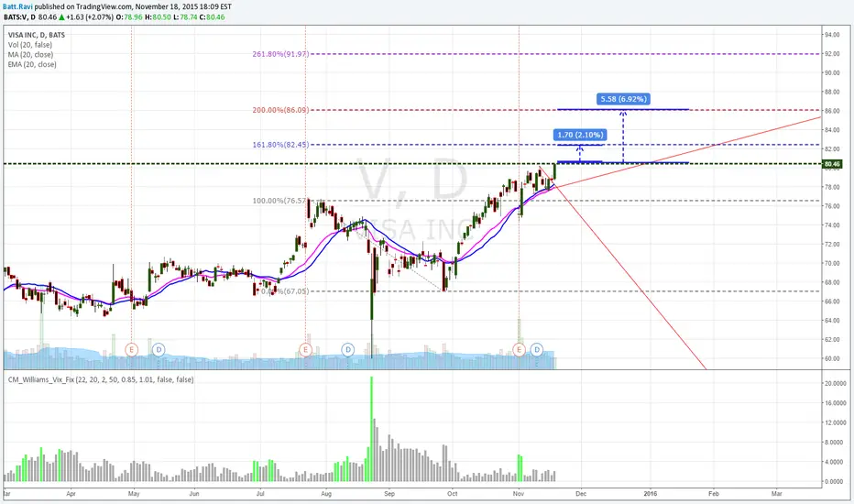Click the May label on time axis
854x504 pixels.
pyautogui.click(x=134, y=494)
